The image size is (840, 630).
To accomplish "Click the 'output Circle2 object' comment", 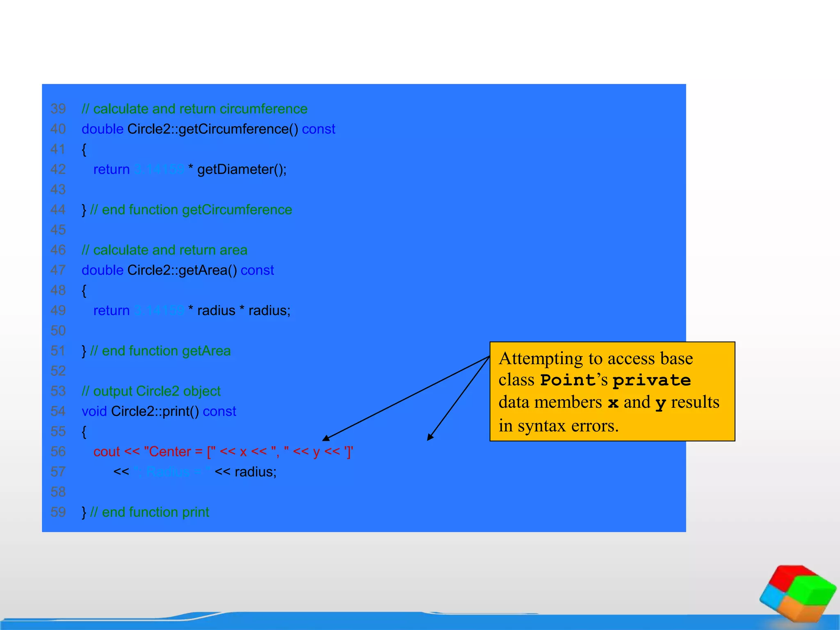I will tap(151, 391).
